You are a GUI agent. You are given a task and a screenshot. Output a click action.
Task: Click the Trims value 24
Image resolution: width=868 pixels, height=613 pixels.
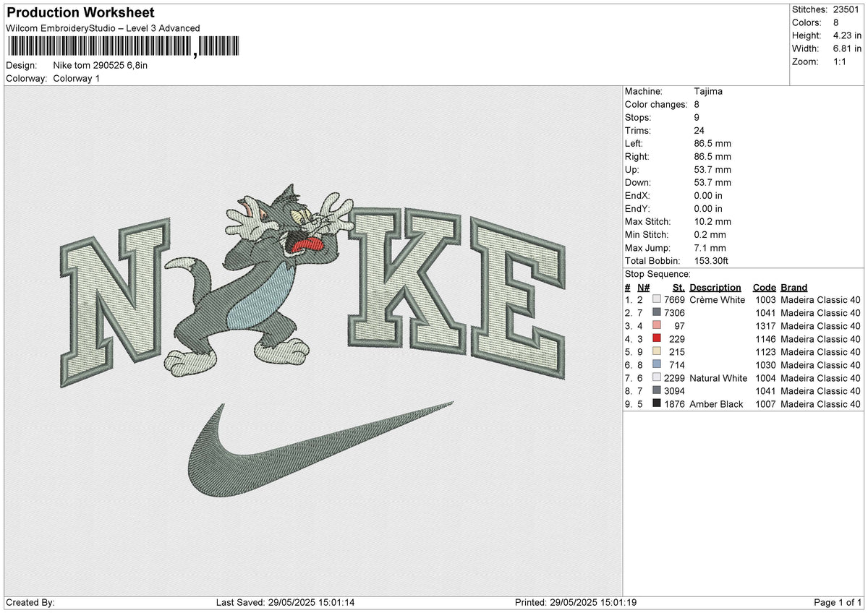[x=699, y=130]
